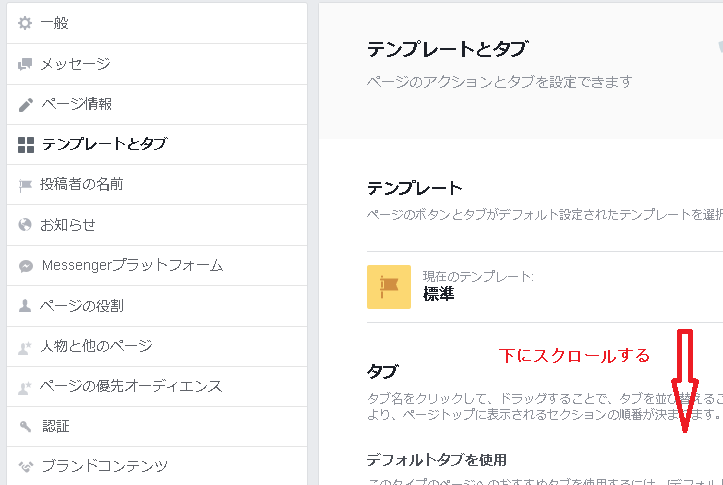This screenshot has height=485, width=723.
Task: Click the grid icon beside テンプレートとタブ
Action: (26, 145)
